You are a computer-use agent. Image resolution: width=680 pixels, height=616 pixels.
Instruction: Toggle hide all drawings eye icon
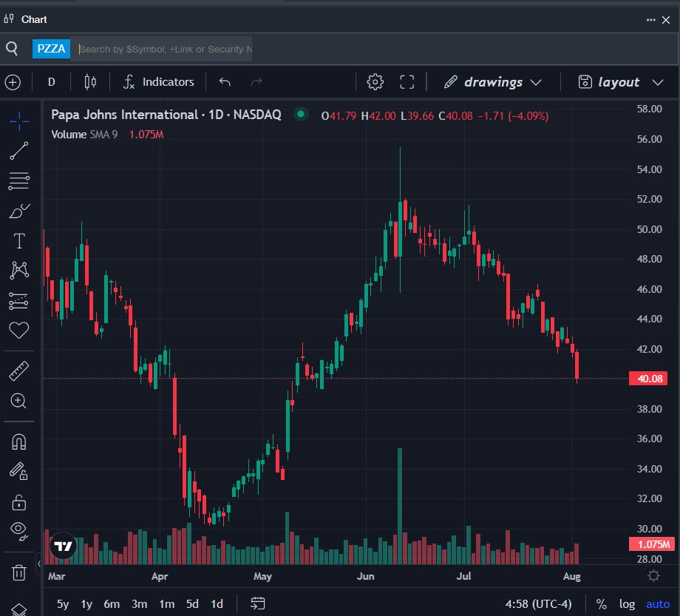pos(19,531)
